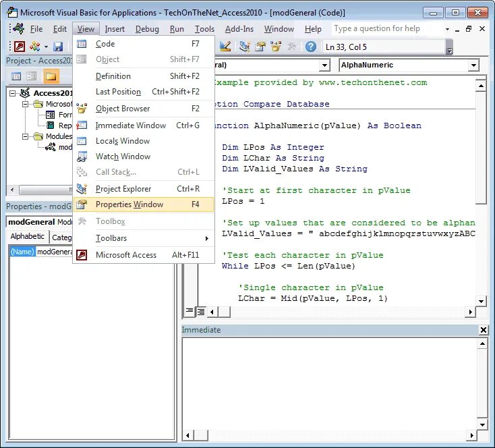This screenshot has height=448, width=495.
Task: Open the Object dropdown above code
Action: pyautogui.click(x=324, y=65)
